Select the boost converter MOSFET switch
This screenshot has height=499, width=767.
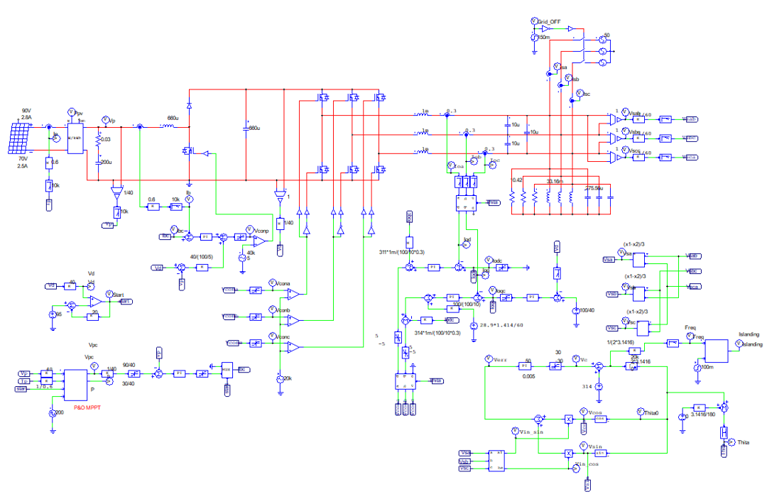pos(188,151)
